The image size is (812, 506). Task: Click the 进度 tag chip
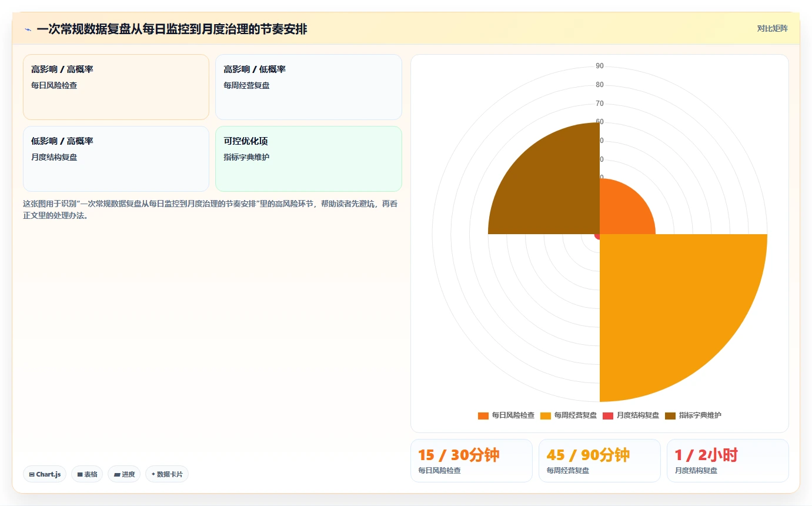pyautogui.click(x=124, y=474)
